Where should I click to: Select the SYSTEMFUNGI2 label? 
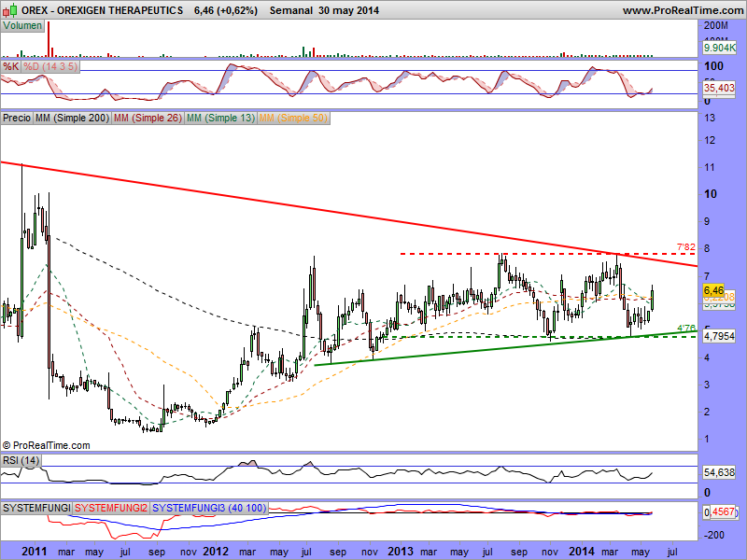(x=111, y=508)
